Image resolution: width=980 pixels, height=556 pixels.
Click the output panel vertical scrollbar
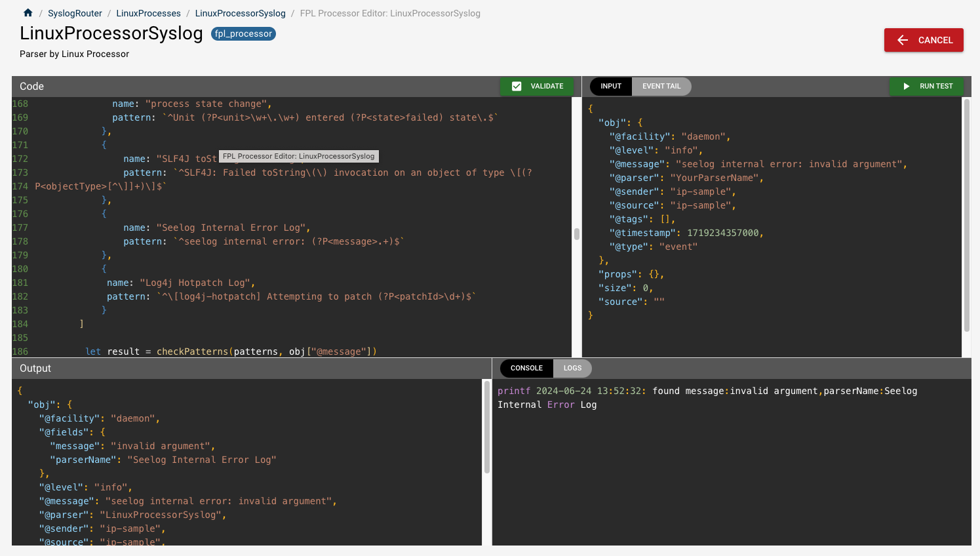(x=486, y=427)
